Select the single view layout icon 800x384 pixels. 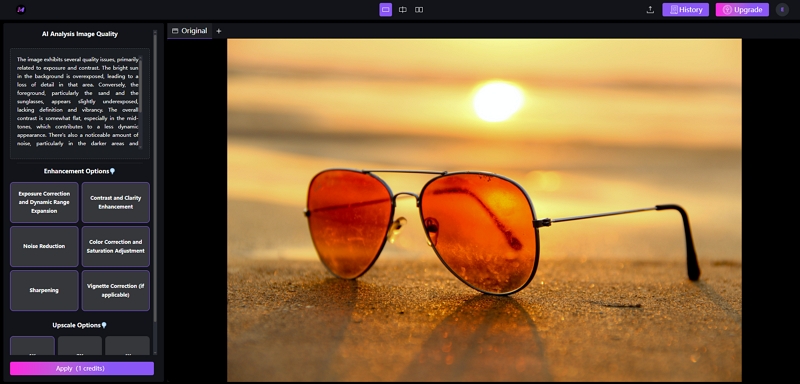386,10
